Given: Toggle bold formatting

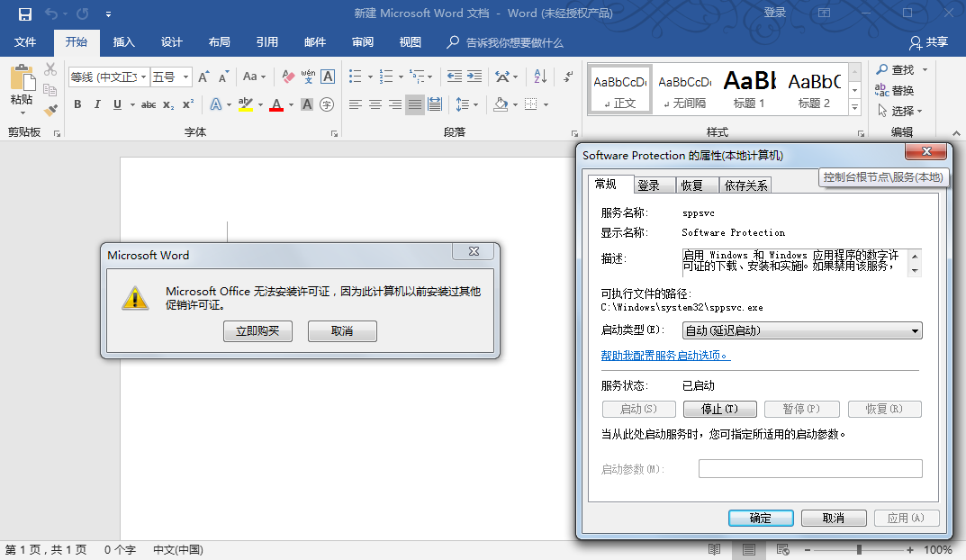Looking at the screenshot, I should tap(77, 104).
